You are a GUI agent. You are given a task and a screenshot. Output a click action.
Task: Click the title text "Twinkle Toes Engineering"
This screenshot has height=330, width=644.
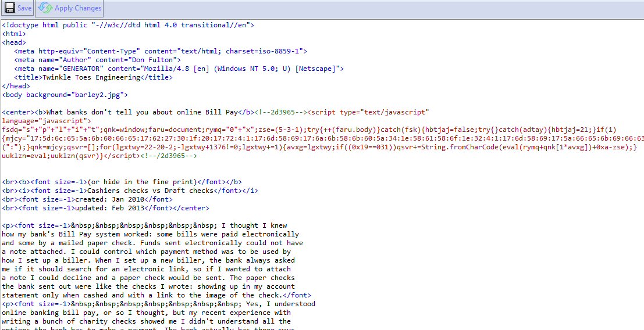point(91,77)
